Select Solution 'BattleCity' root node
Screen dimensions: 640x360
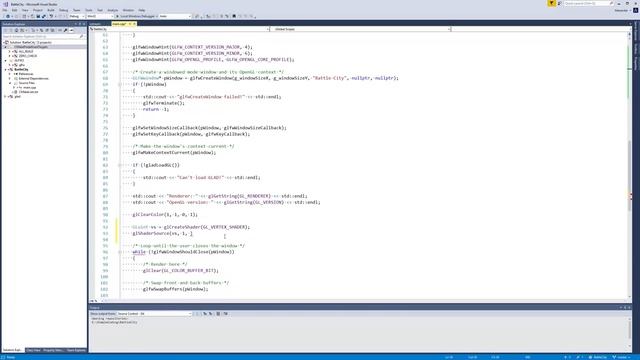(x=31, y=42)
